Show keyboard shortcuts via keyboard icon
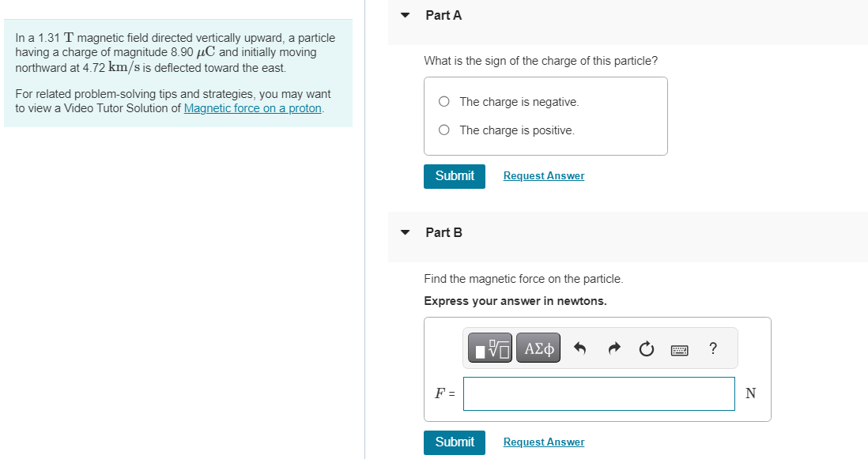This screenshot has height=459, width=868. (680, 348)
